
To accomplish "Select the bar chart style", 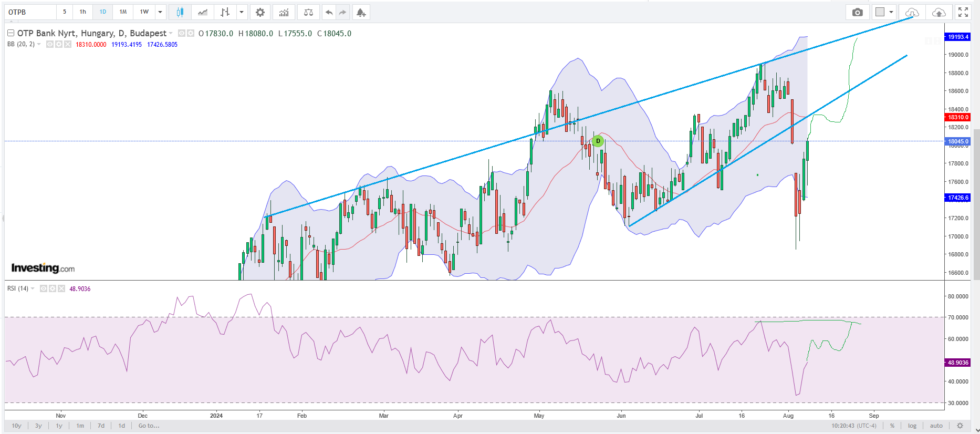I will [225, 12].
